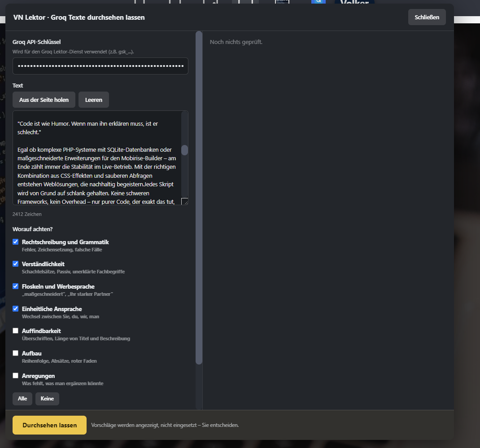
Task: Check the Aufbau option
Action: tap(16, 353)
